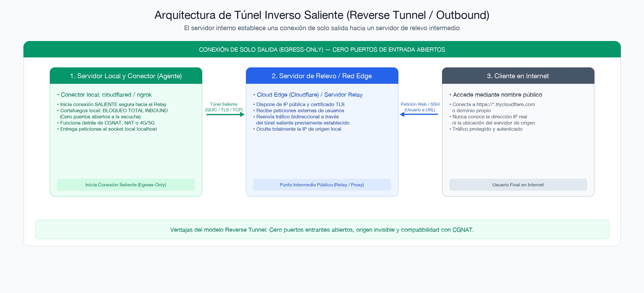Click the 'Túnel Saliente' arrow label
This screenshot has width=644, height=293.
(x=224, y=104)
